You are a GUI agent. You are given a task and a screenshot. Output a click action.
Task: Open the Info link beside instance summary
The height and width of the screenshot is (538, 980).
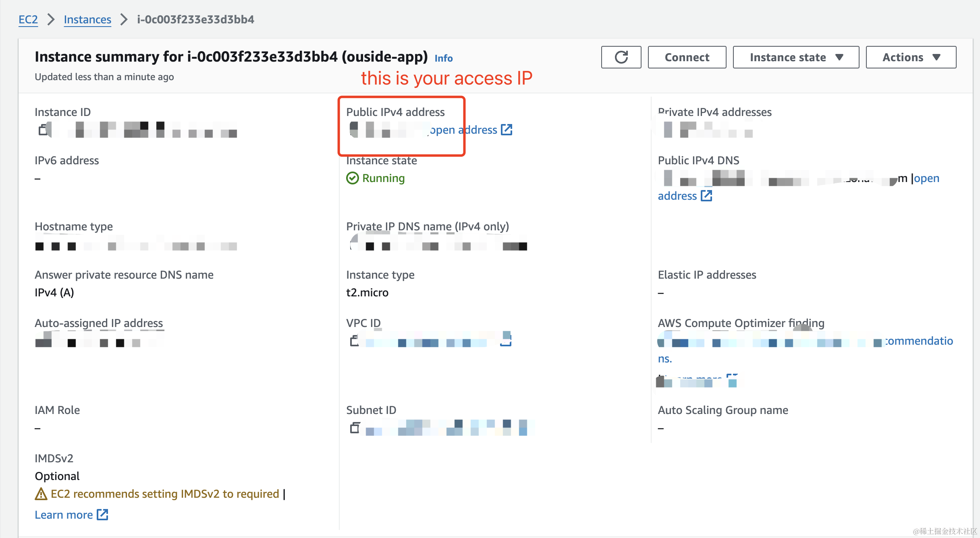point(444,58)
